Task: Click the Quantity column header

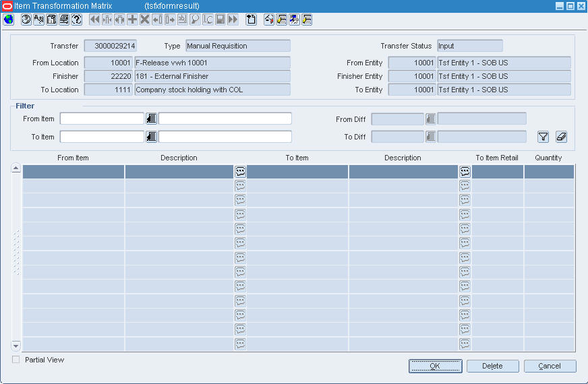Action: tap(548, 158)
